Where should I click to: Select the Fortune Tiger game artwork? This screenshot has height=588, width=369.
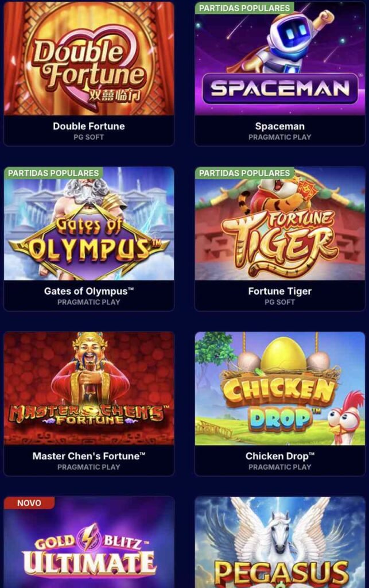pyautogui.click(x=280, y=223)
